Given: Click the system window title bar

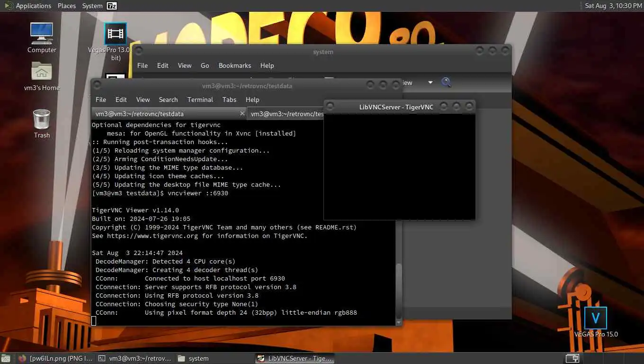Looking at the screenshot, I should tap(323, 52).
